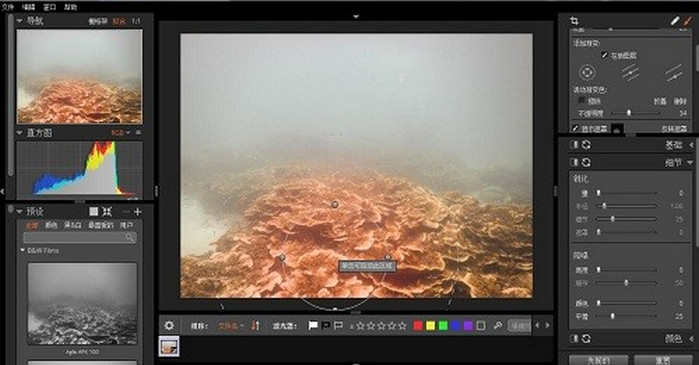Toggle the black reject flag filter
699x365 pixels.
coord(325,326)
